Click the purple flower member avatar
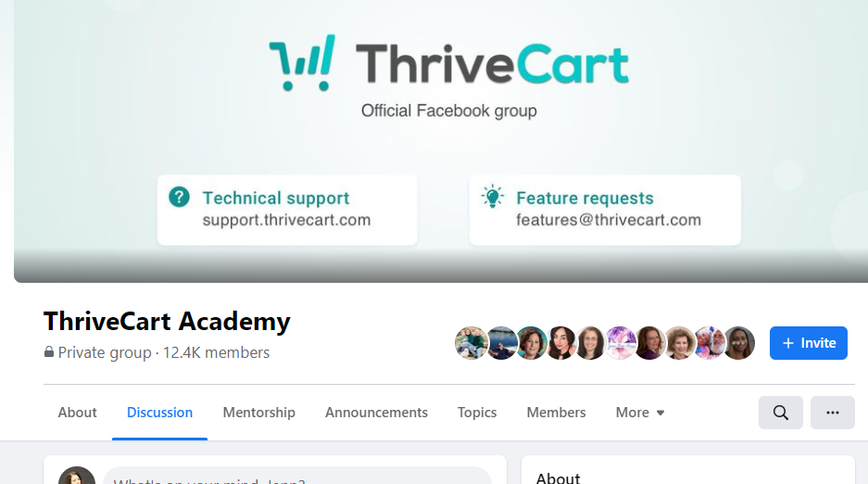Screen dimensions: 868x484 point(620,343)
